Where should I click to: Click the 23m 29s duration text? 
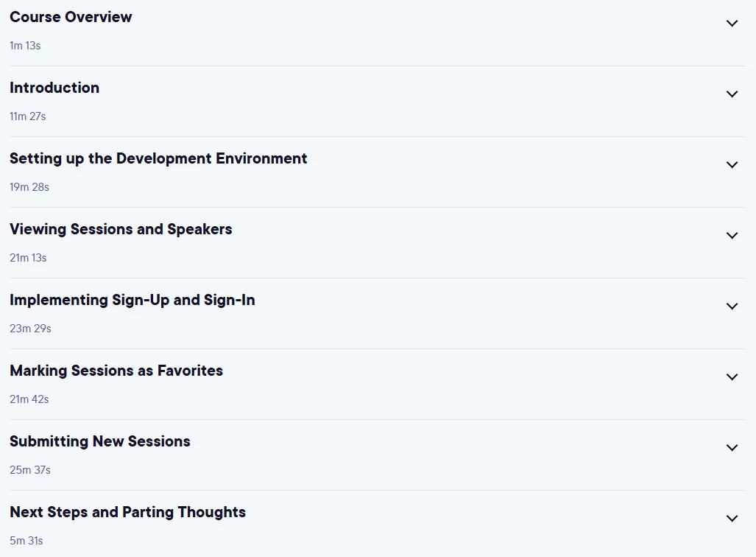30,328
